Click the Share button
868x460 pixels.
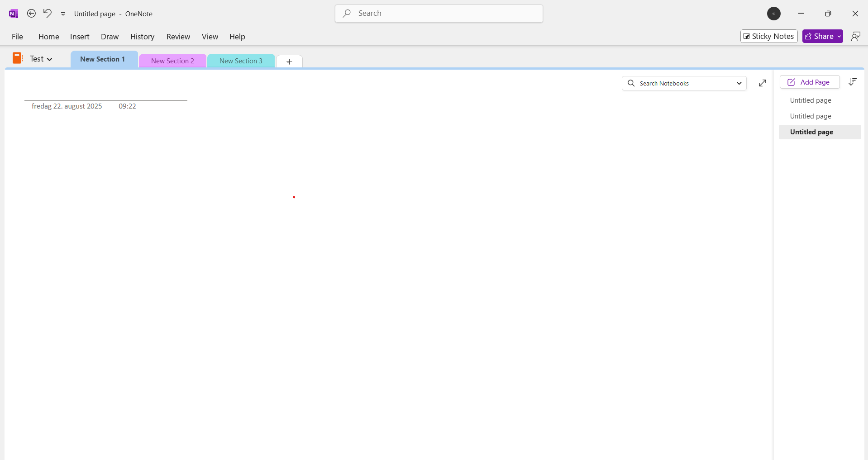tap(819, 36)
